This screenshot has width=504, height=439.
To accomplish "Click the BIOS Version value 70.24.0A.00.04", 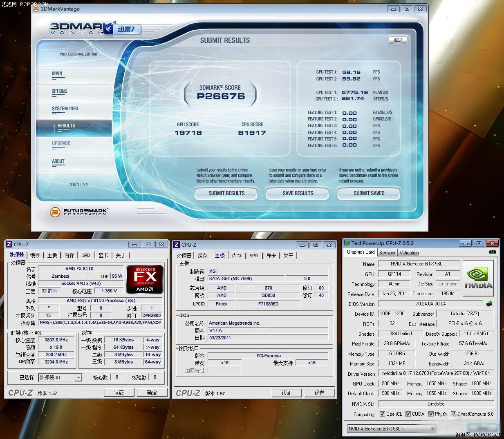I will 430,304.
